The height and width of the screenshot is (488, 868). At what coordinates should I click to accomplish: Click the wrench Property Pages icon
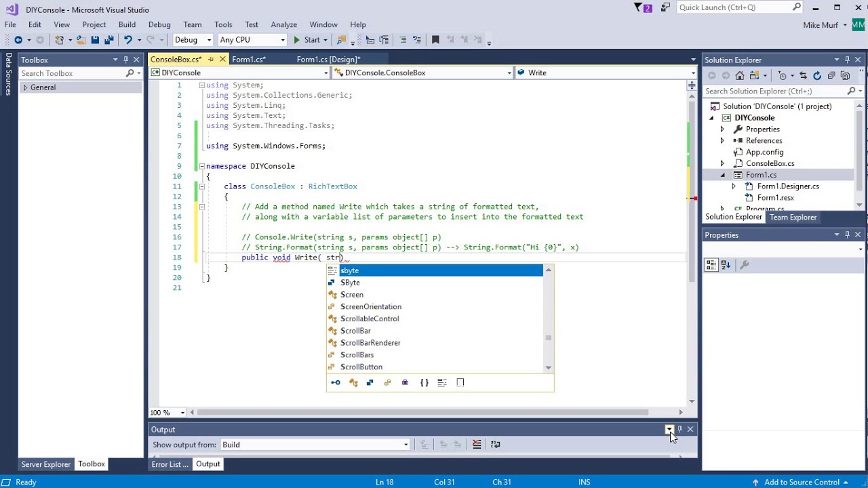click(744, 265)
